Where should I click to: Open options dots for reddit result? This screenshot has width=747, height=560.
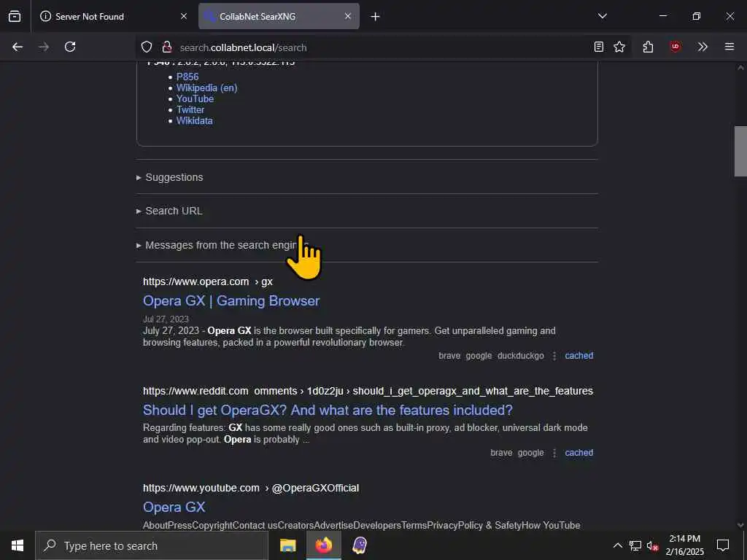pos(554,453)
